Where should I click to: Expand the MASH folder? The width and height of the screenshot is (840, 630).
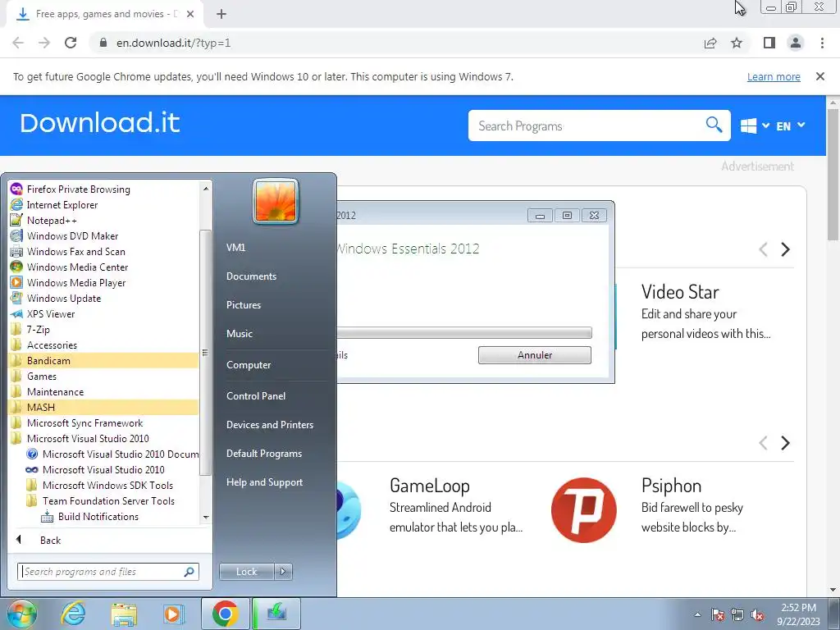click(103, 407)
